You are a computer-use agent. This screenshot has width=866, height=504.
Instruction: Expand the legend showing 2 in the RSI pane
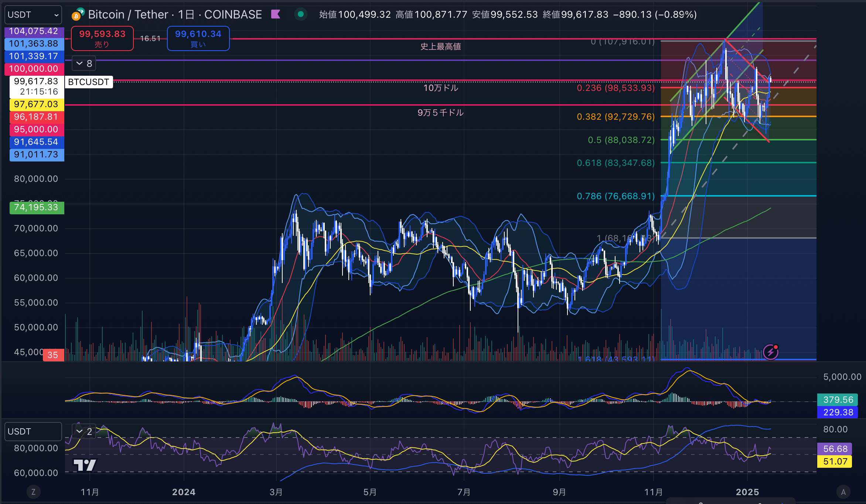click(x=84, y=431)
